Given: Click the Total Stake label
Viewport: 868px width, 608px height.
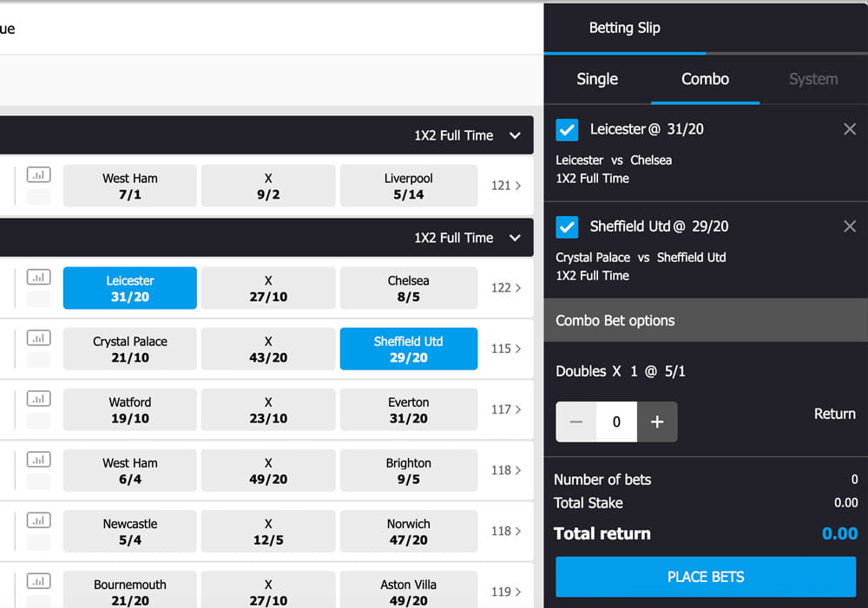Looking at the screenshot, I should coord(588,503).
